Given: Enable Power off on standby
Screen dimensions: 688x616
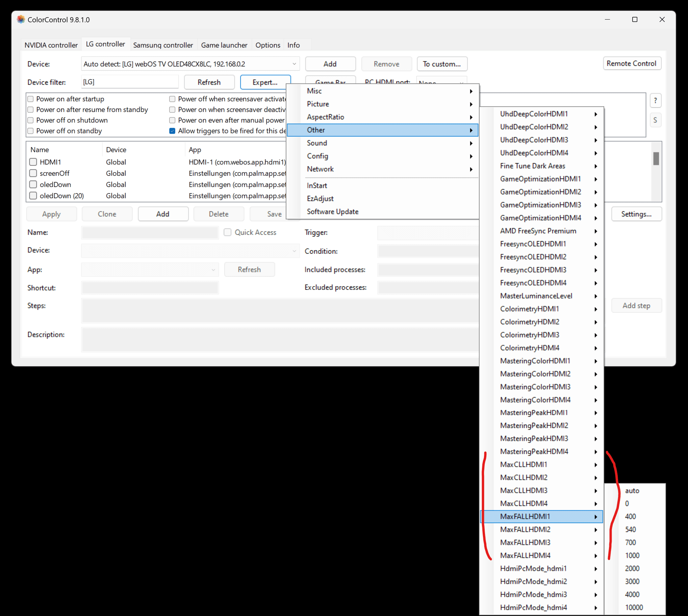Looking at the screenshot, I should pos(30,131).
